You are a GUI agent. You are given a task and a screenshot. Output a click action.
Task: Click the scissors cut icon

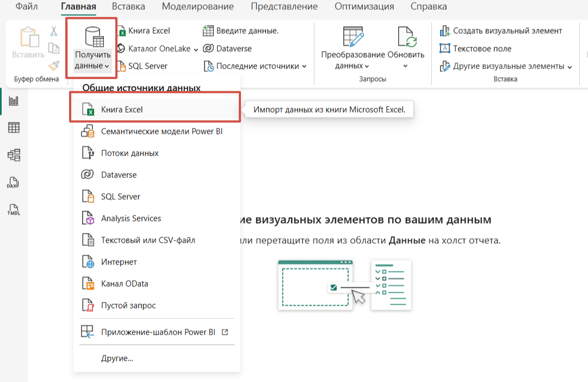coord(54,31)
